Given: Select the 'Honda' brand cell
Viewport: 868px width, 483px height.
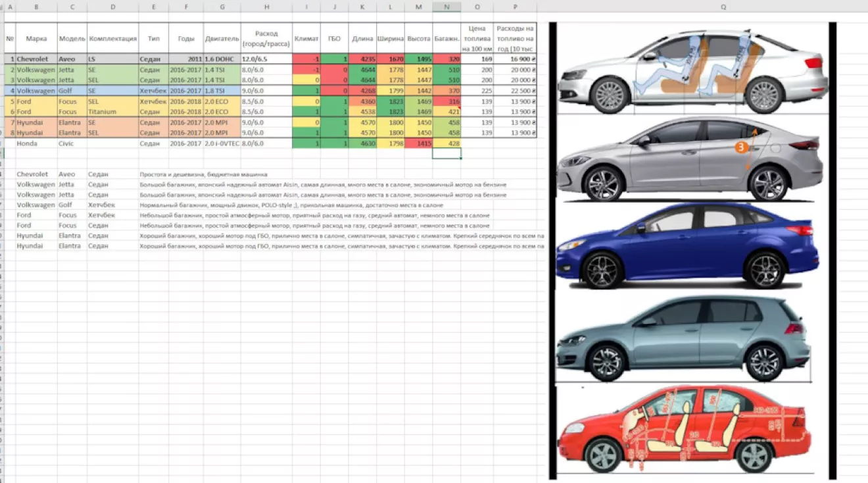Looking at the screenshot, I should [36, 143].
